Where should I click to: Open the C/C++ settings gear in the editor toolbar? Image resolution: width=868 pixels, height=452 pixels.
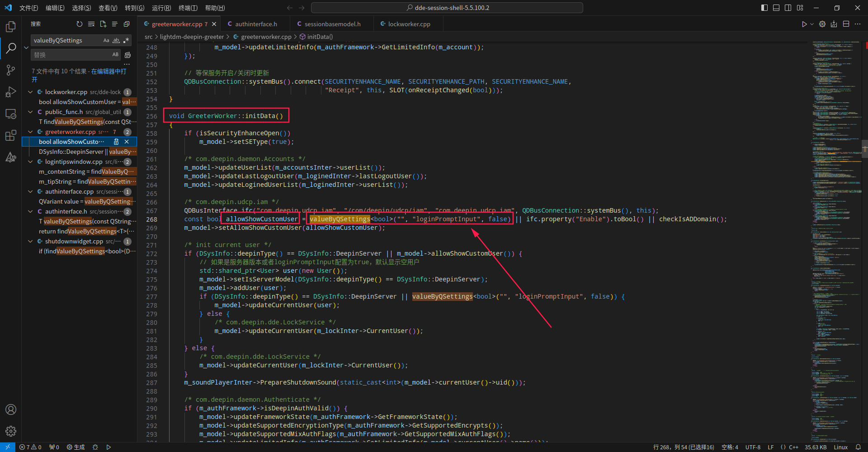[822, 24]
